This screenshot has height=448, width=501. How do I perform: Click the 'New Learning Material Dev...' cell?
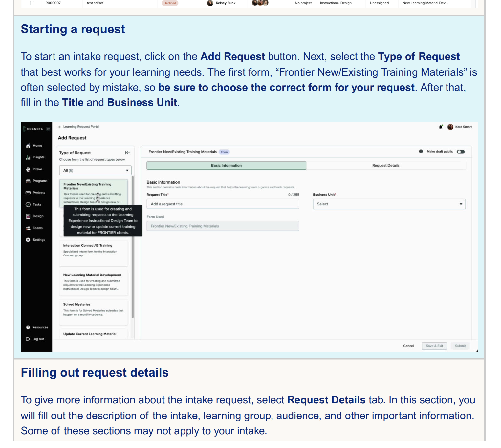[x=425, y=3]
